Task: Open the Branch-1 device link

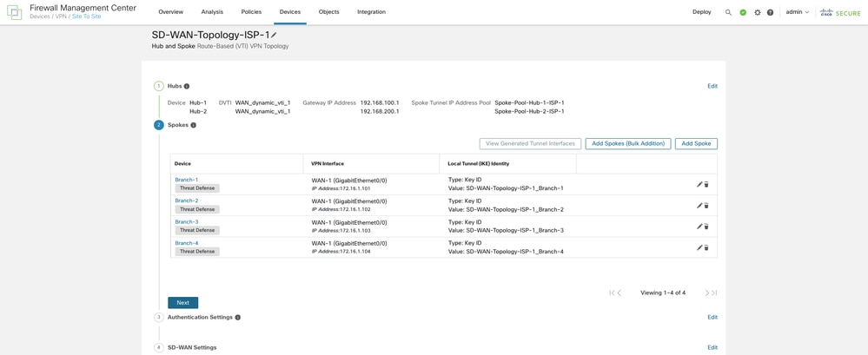Action: pyautogui.click(x=187, y=180)
